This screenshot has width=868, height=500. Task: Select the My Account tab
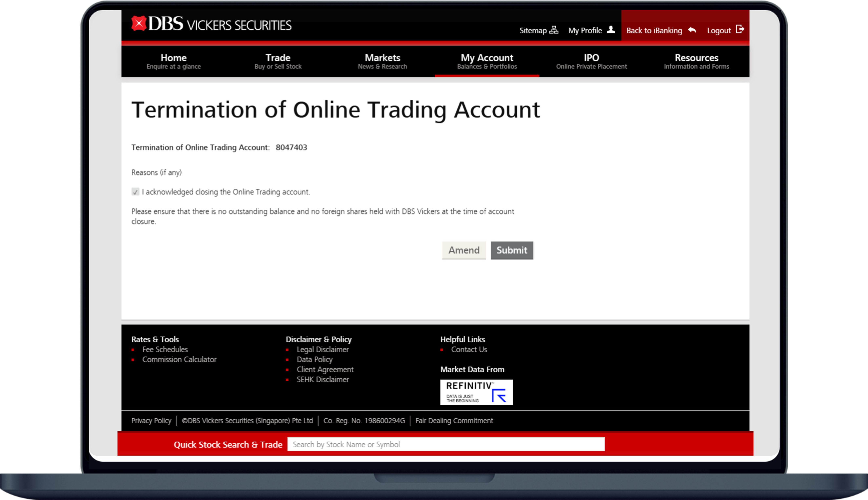(487, 61)
